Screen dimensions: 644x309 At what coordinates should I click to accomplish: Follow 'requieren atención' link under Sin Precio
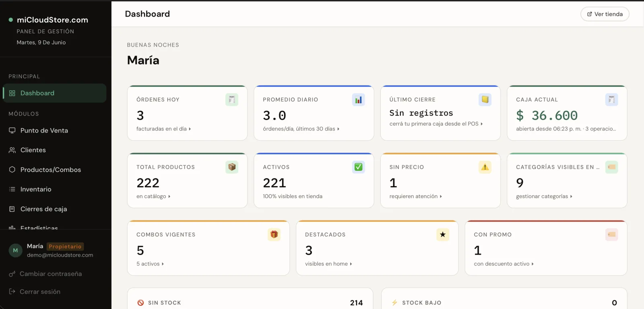click(x=415, y=196)
